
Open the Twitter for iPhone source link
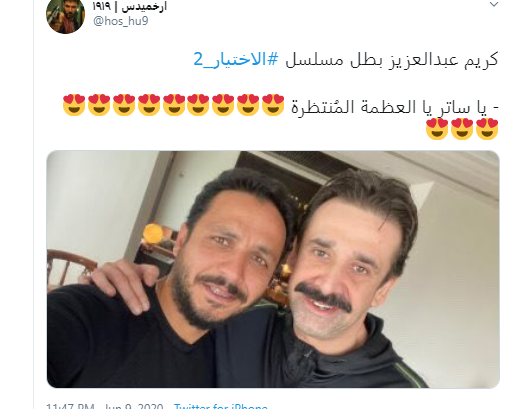pyautogui.click(x=221, y=406)
